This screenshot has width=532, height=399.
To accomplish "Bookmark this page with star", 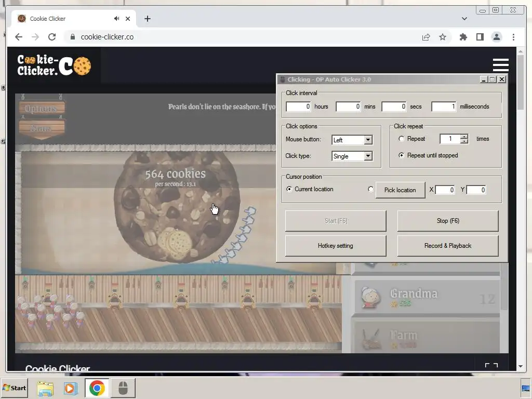I will pyautogui.click(x=443, y=37).
